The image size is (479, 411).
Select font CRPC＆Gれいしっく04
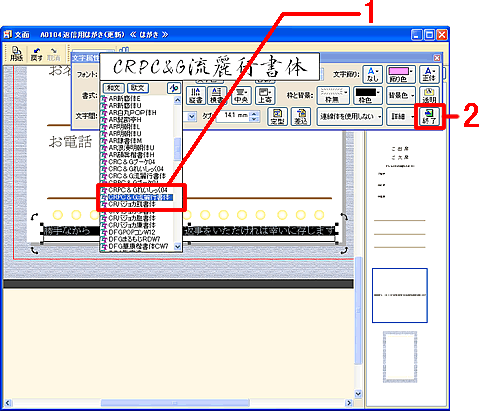[x=137, y=190]
